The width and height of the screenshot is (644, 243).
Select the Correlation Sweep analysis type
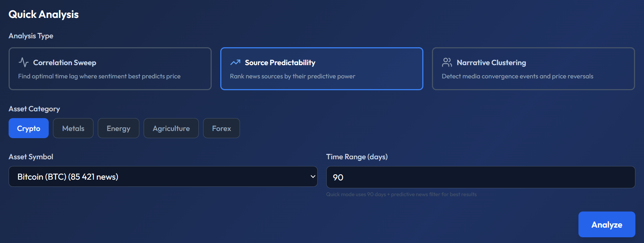110,69
